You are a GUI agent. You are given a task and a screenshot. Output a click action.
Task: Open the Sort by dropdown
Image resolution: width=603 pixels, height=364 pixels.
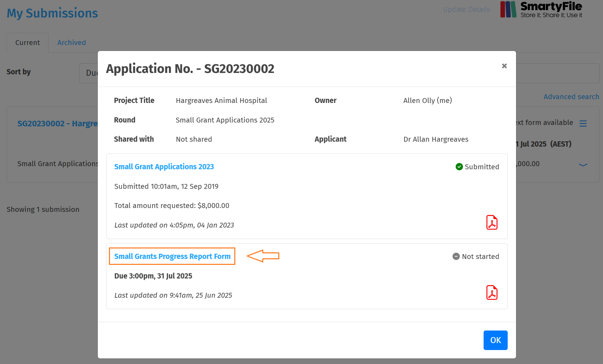89,73
